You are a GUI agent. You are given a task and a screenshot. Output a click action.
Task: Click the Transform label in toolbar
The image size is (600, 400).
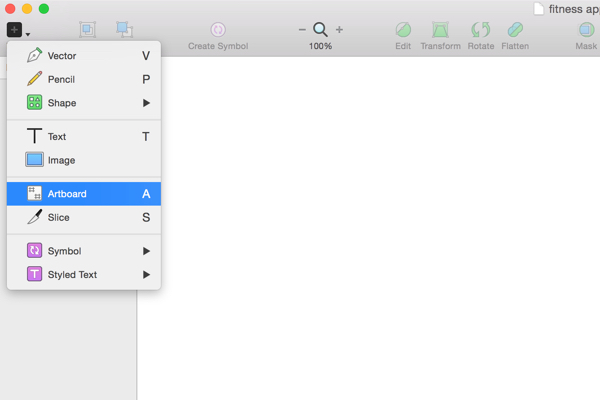pyautogui.click(x=440, y=46)
